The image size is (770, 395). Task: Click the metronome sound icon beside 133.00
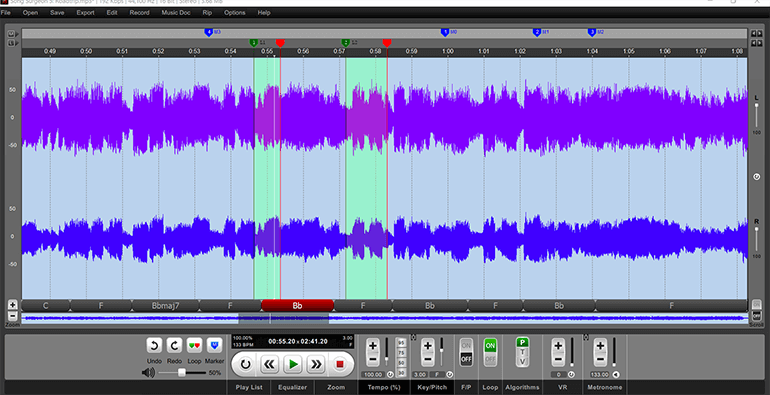pyautogui.click(x=616, y=374)
